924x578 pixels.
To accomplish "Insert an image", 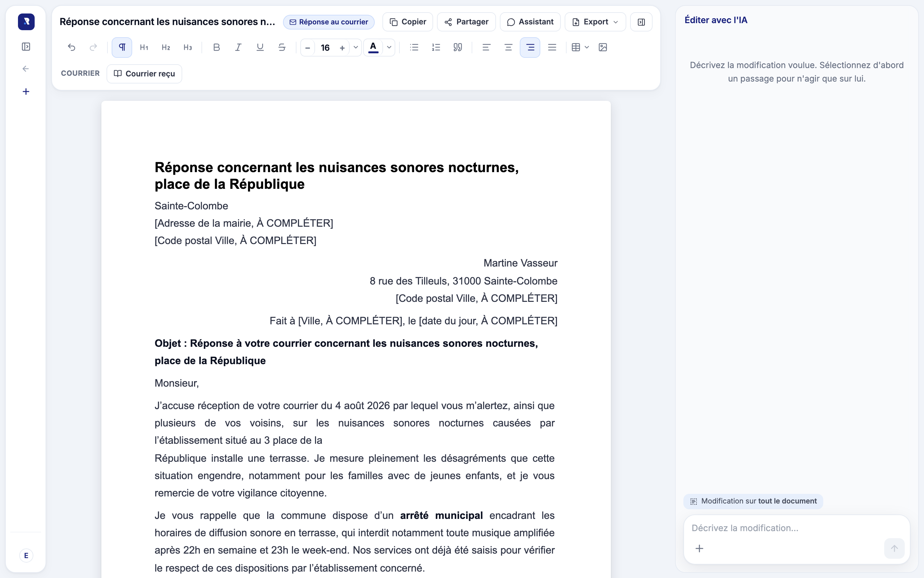I will (603, 48).
